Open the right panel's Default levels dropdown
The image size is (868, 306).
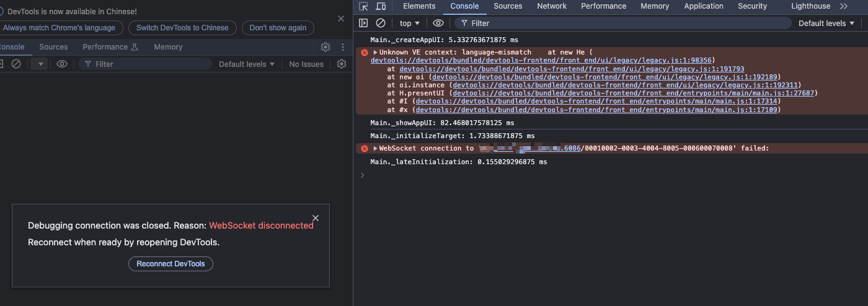tap(826, 23)
